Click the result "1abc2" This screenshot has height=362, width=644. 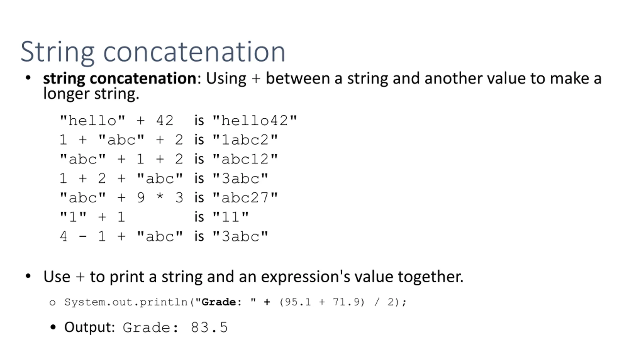pos(245,140)
